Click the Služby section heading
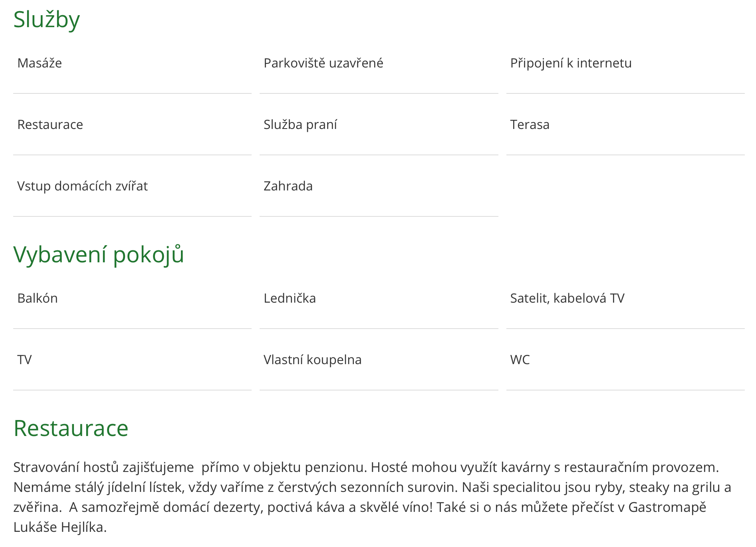Screen dimensions: 756x547 (47, 19)
